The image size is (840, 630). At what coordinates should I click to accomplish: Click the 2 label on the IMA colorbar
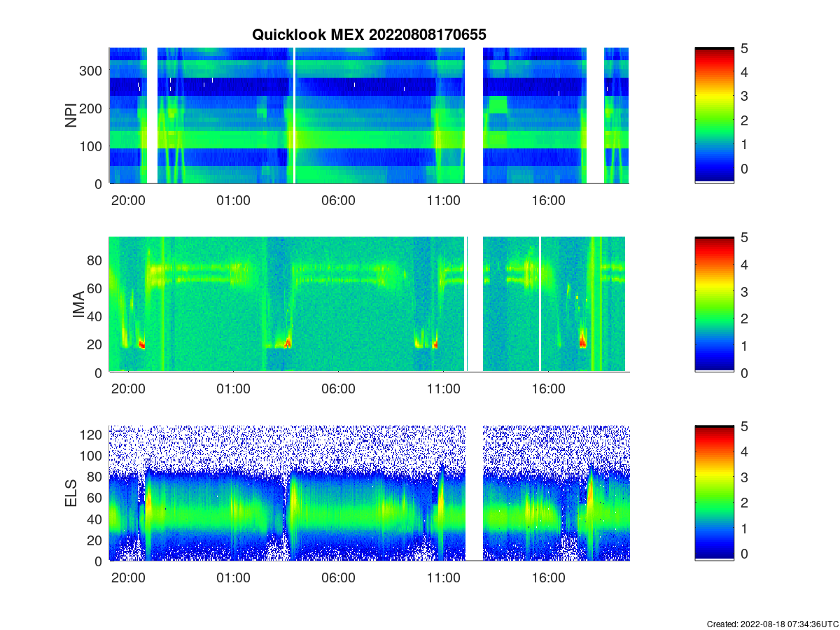(x=745, y=318)
